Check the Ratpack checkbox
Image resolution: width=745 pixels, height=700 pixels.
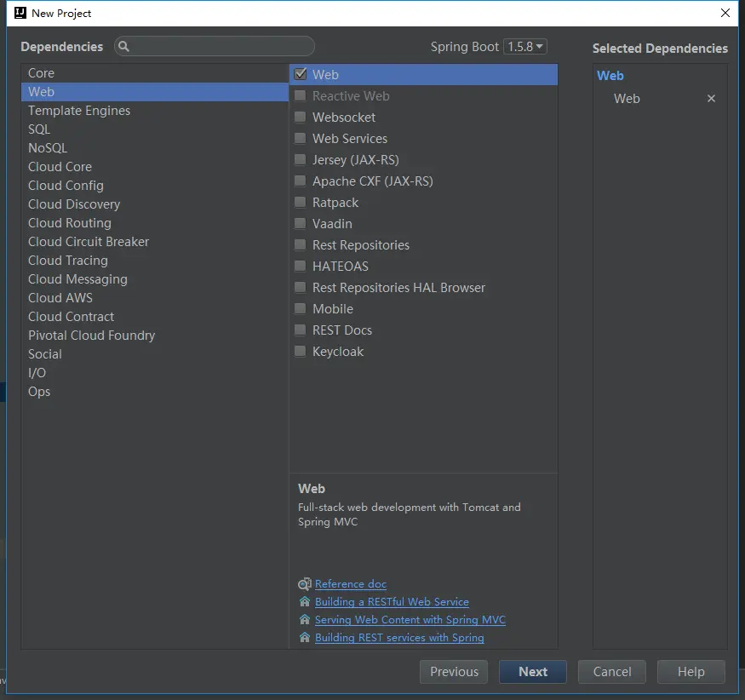click(x=301, y=202)
